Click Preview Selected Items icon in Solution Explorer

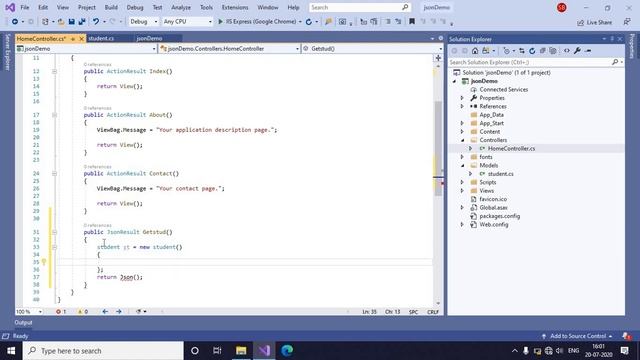(588, 51)
